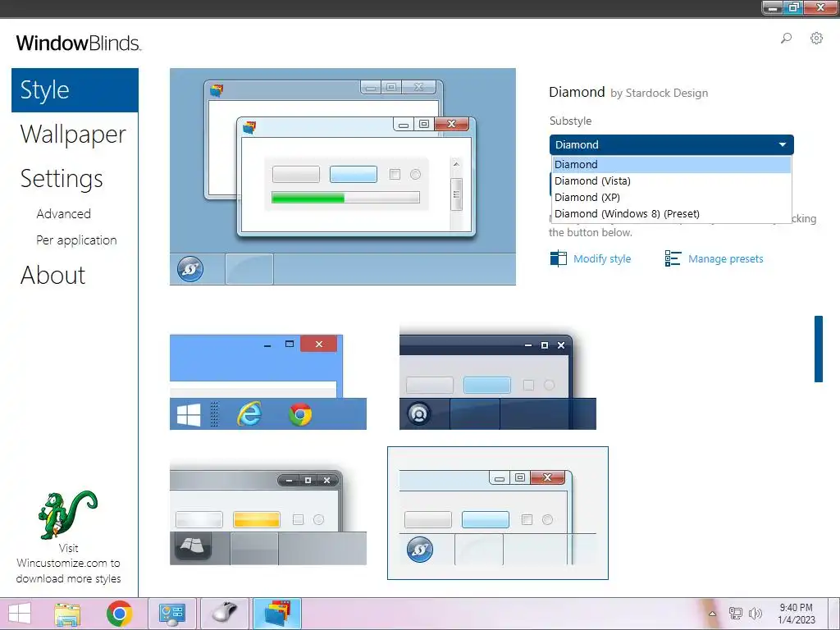Open the About section

(53, 276)
